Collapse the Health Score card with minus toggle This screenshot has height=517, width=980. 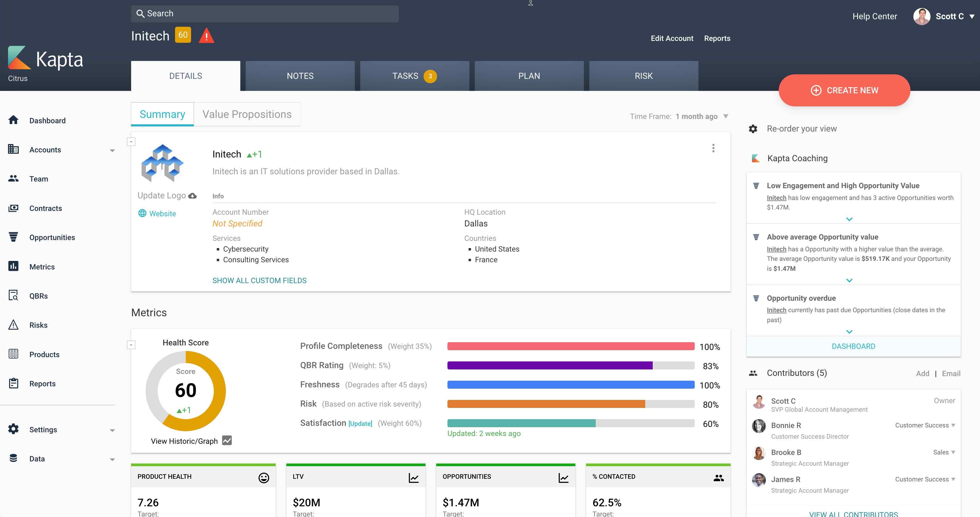tap(131, 344)
